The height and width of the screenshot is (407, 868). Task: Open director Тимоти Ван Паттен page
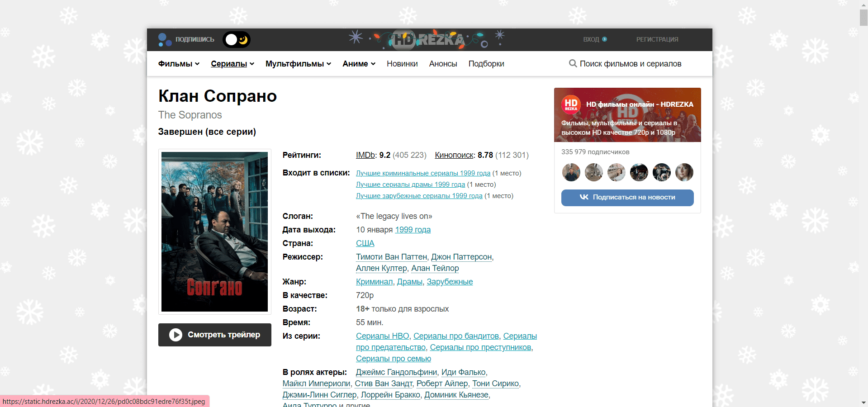click(392, 257)
